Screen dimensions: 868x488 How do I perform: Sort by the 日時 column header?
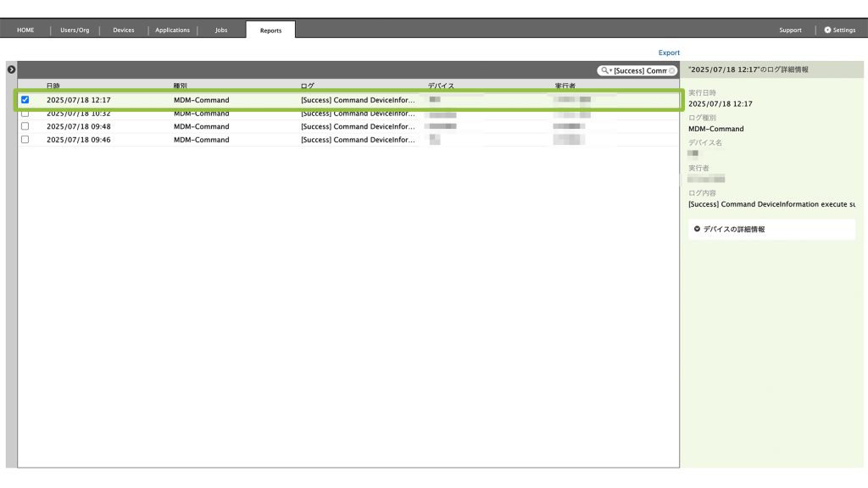[x=53, y=86]
